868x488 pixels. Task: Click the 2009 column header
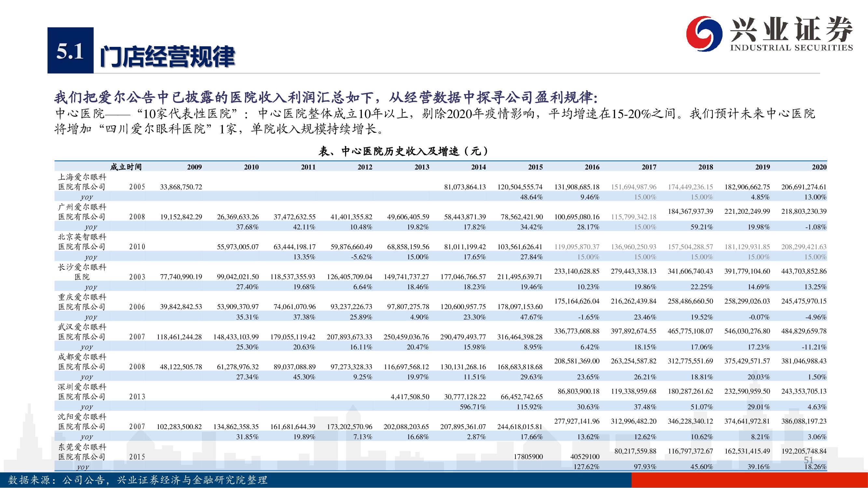click(194, 167)
